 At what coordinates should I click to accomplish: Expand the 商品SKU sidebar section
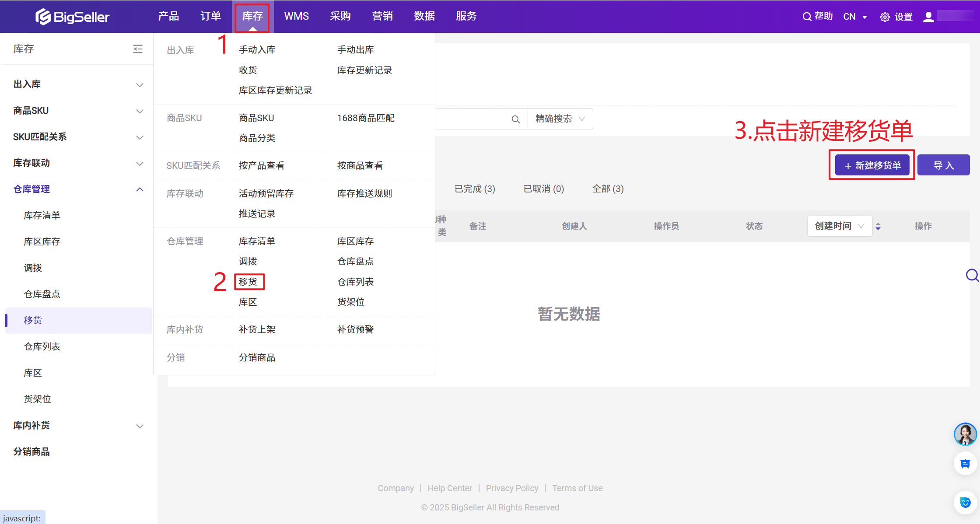(140, 111)
